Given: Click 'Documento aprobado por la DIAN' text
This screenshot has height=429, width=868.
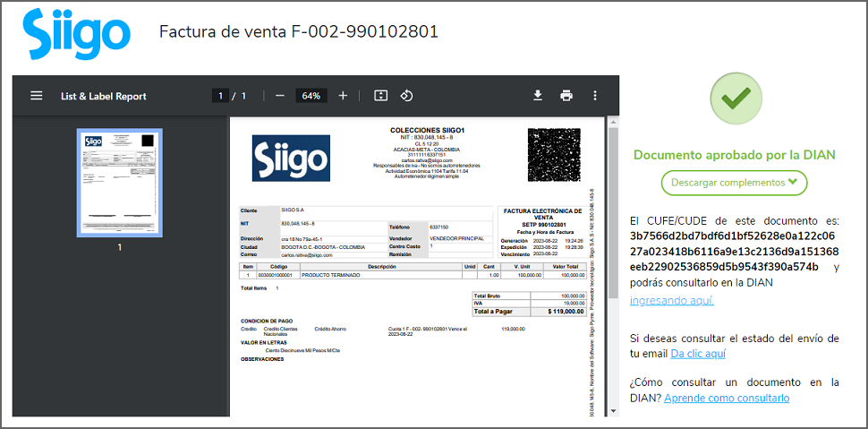Looking at the screenshot, I should 734,155.
